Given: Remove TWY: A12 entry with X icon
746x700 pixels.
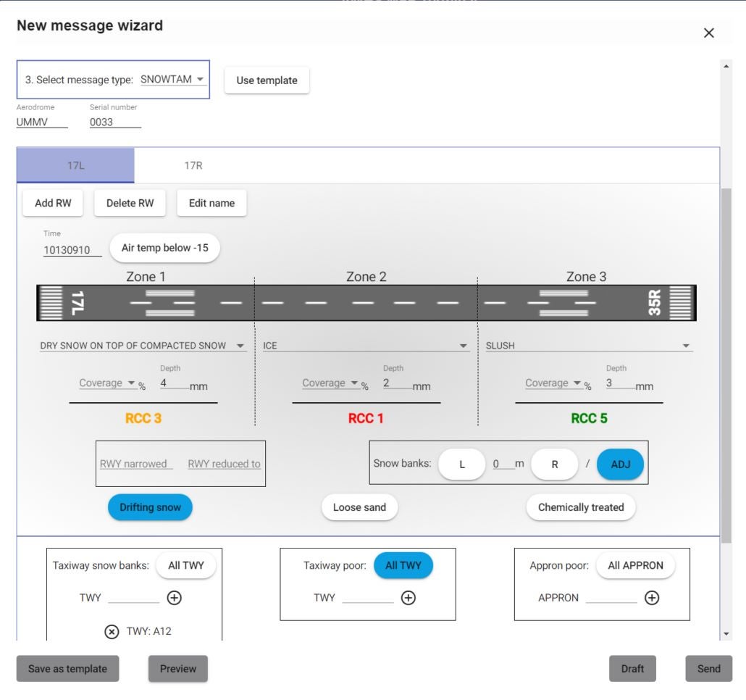Looking at the screenshot, I should [112, 631].
